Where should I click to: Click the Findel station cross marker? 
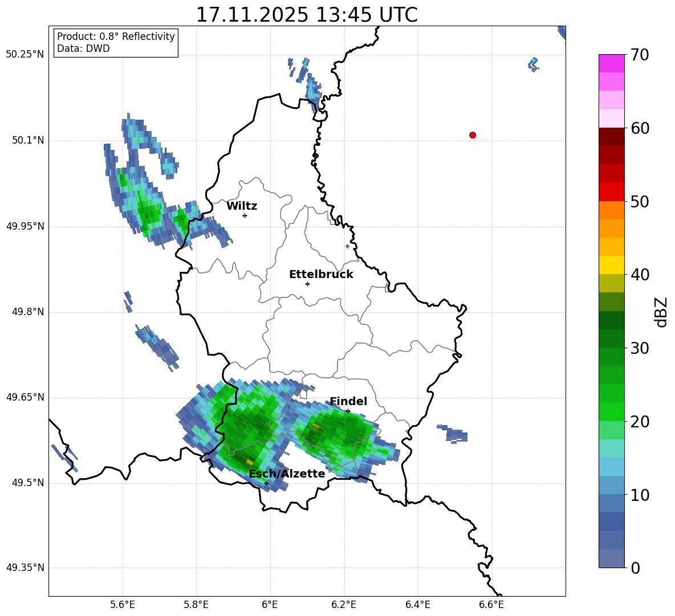coord(348,411)
